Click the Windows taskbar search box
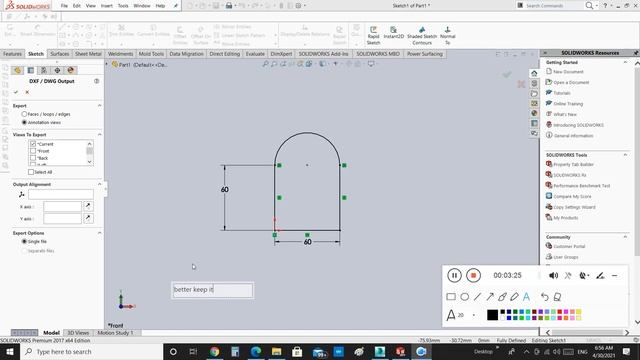Screen dimensions: 640x360 91,351
